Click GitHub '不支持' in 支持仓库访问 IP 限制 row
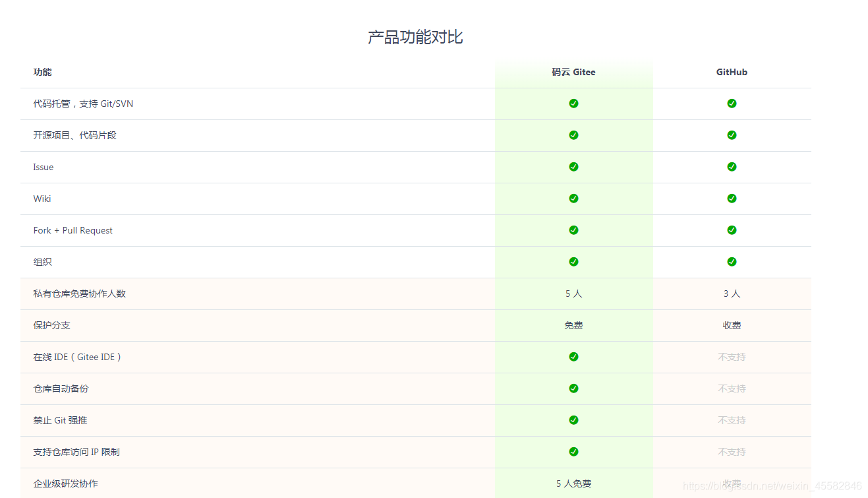This screenshot has width=868, height=498. (732, 452)
